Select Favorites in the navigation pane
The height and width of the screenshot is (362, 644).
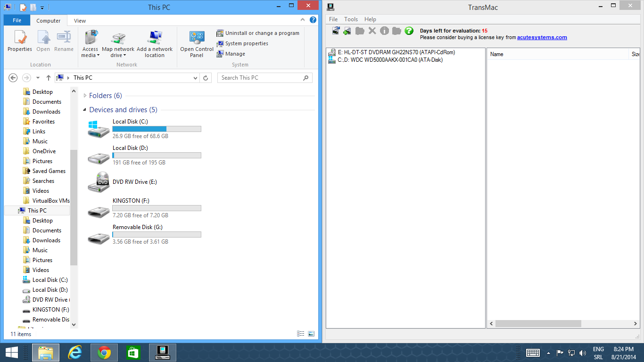click(x=43, y=122)
